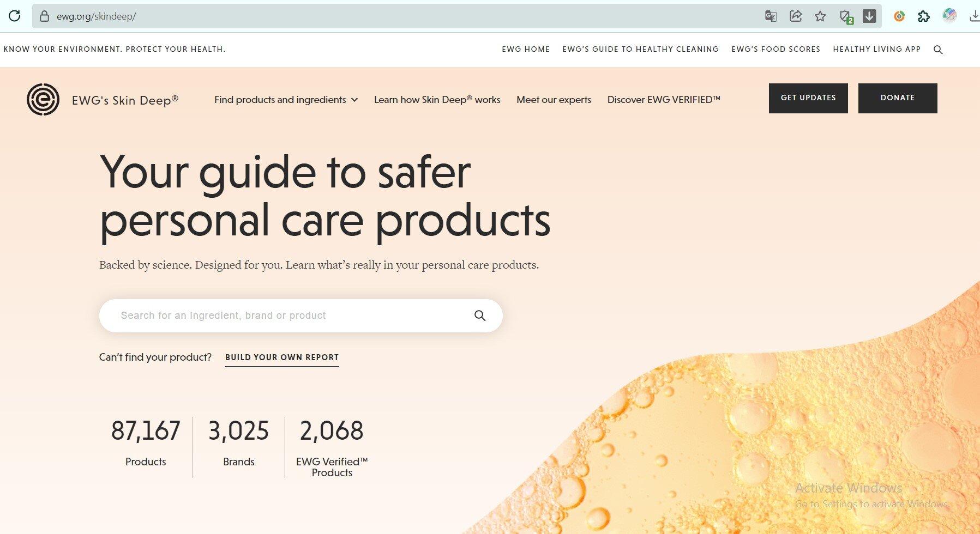This screenshot has width=980, height=534.
Task: Open the browser extensions puzzle icon
Action: pos(924,16)
